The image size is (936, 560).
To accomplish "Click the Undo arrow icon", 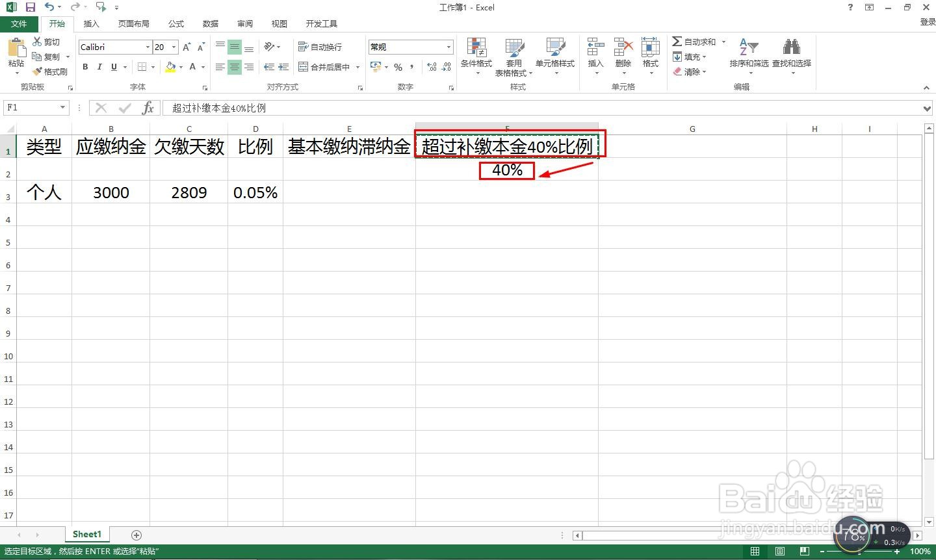I will pyautogui.click(x=49, y=7).
